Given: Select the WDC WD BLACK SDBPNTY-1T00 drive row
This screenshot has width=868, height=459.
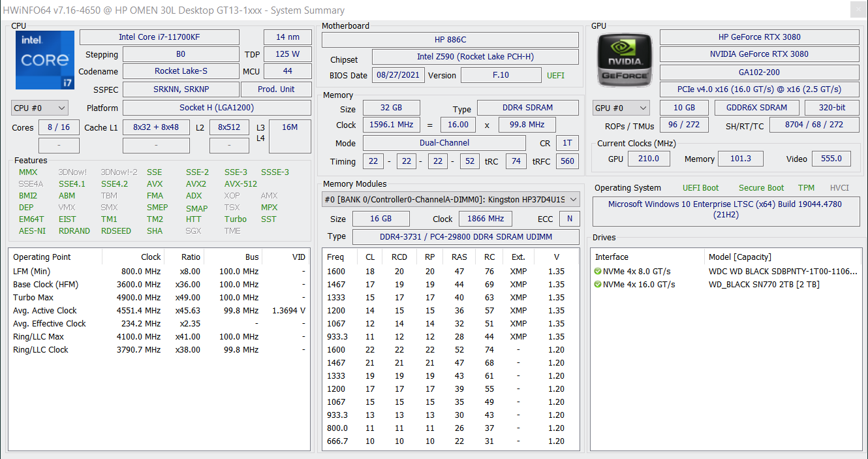Looking at the screenshot, I should point(726,271).
